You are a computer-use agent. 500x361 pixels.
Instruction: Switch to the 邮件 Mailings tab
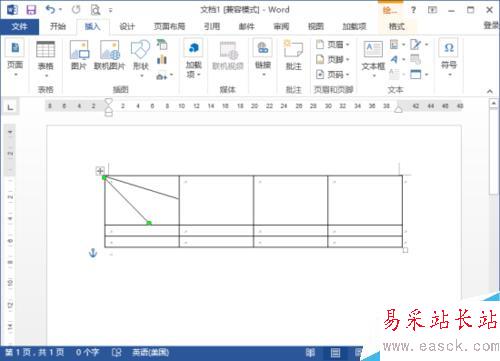coord(247,26)
